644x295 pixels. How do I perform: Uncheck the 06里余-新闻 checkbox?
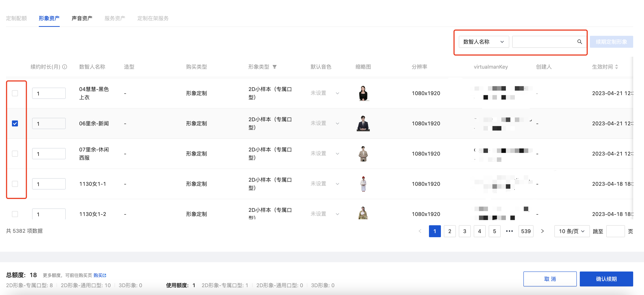[x=15, y=123]
